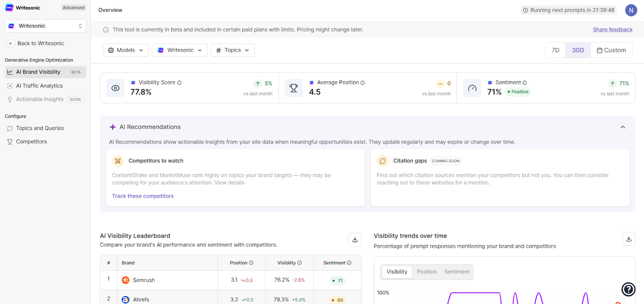Open AI Brand Visibility page
644x304 pixels.
45,72
